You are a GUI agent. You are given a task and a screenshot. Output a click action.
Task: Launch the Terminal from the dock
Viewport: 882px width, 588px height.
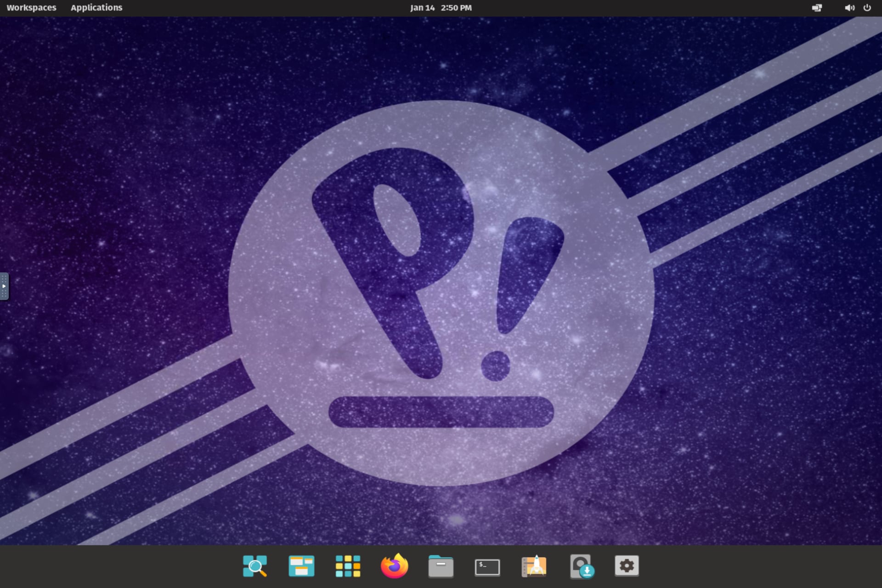coord(487,567)
